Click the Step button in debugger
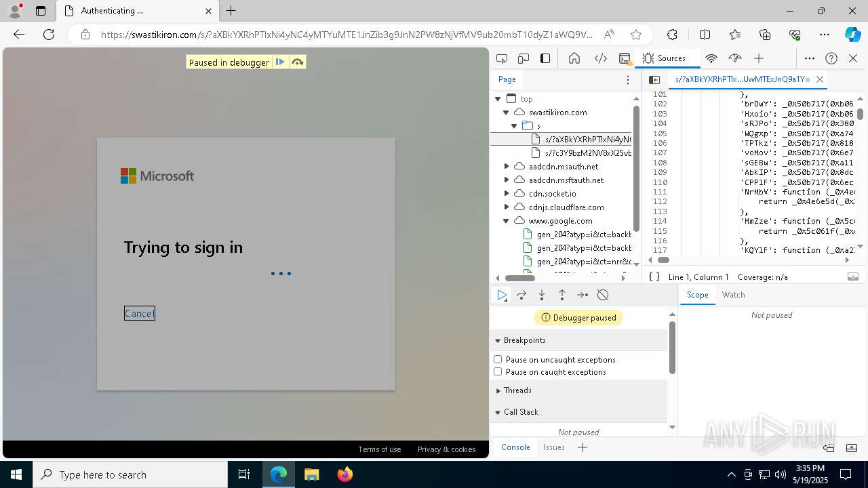 (583, 295)
